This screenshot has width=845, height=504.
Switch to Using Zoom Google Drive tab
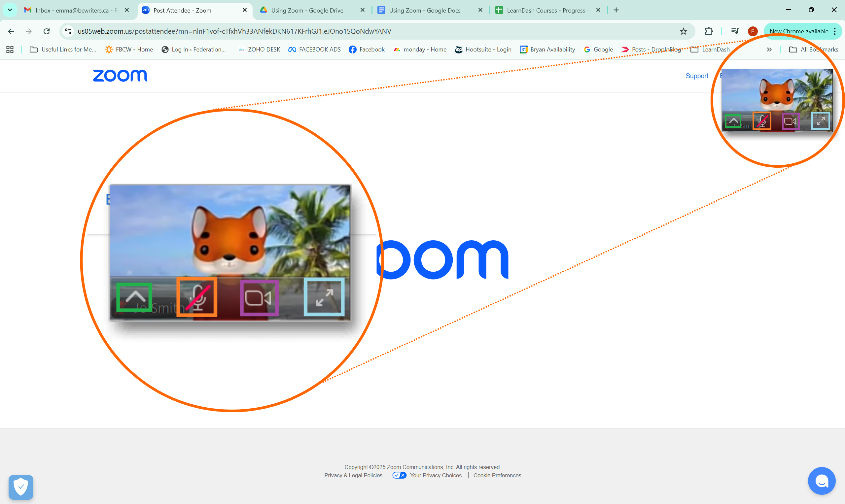click(307, 10)
